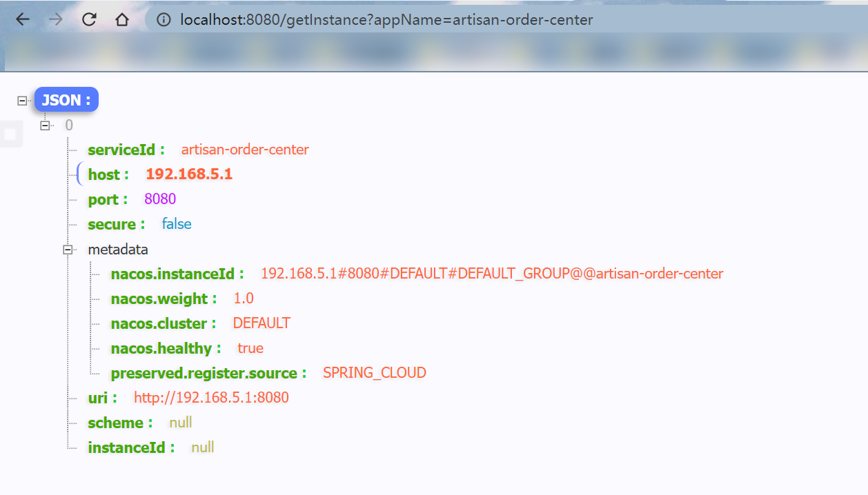View site information icon in address bar

point(164,20)
